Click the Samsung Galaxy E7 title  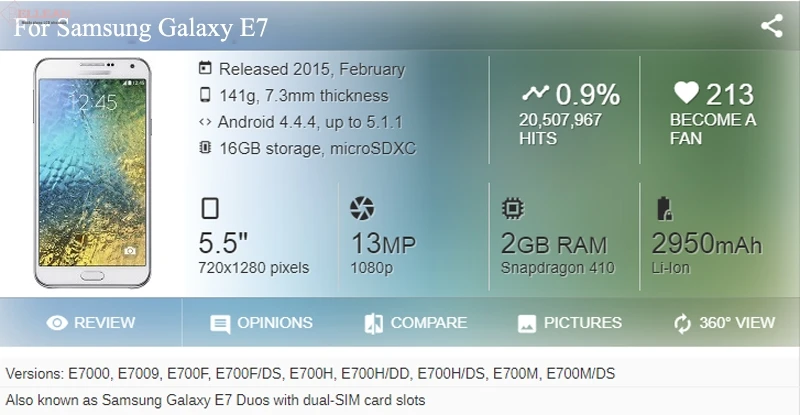coord(140,27)
